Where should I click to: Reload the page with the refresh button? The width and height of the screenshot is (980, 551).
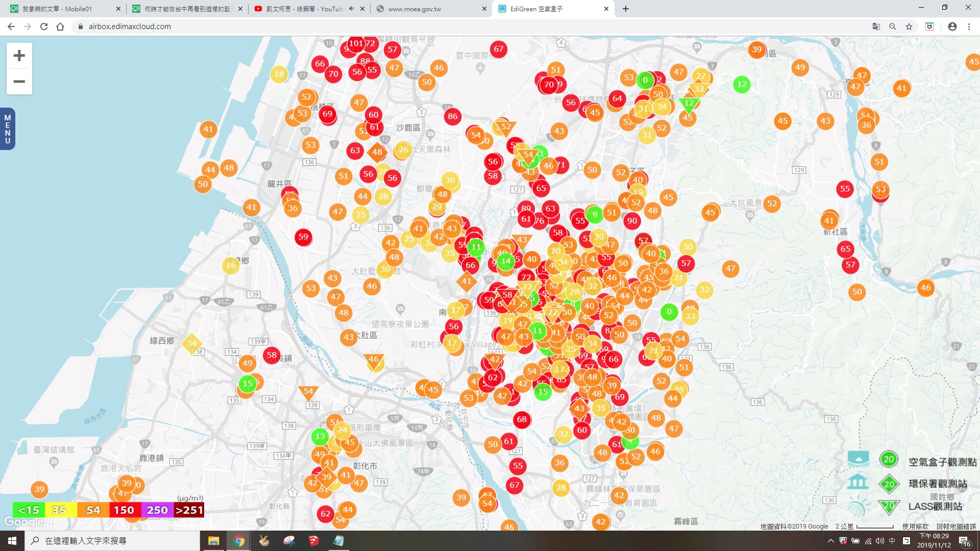pos(44,27)
